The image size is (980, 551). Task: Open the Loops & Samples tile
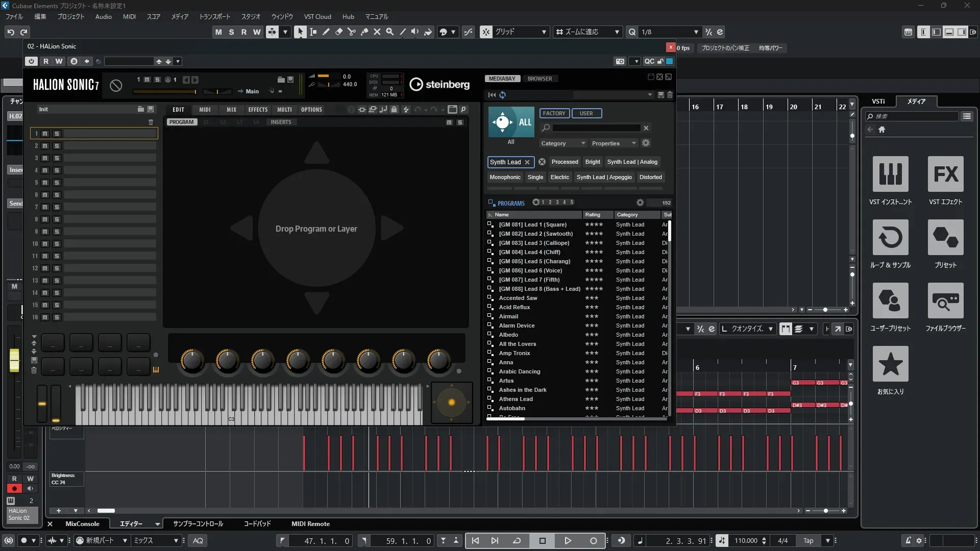tap(890, 238)
